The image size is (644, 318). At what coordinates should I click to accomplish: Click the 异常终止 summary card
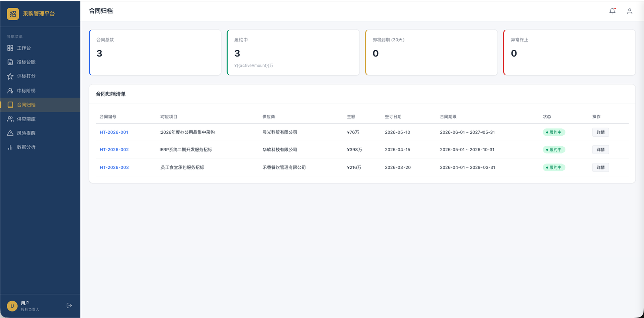click(x=570, y=52)
